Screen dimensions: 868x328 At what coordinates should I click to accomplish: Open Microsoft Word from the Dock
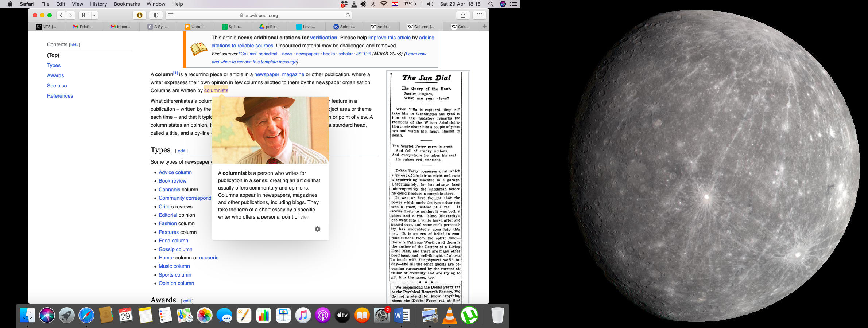tap(402, 315)
